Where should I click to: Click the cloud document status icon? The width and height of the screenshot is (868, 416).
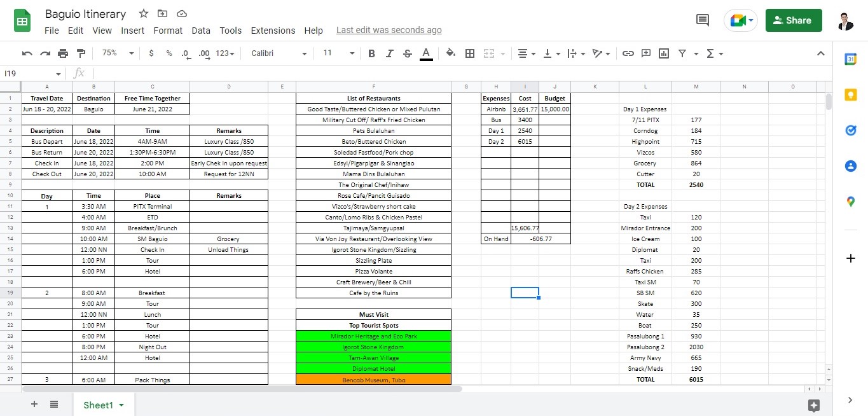pyautogui.click(x=182, y=13)
